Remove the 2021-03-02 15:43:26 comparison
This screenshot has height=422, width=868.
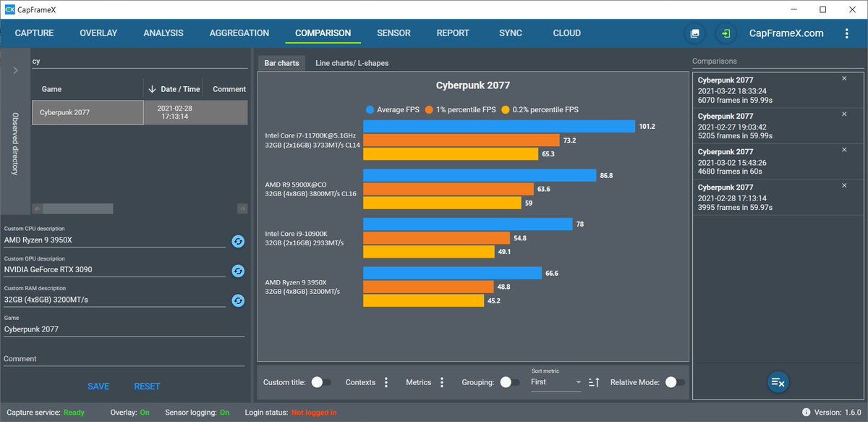(845, 150)
